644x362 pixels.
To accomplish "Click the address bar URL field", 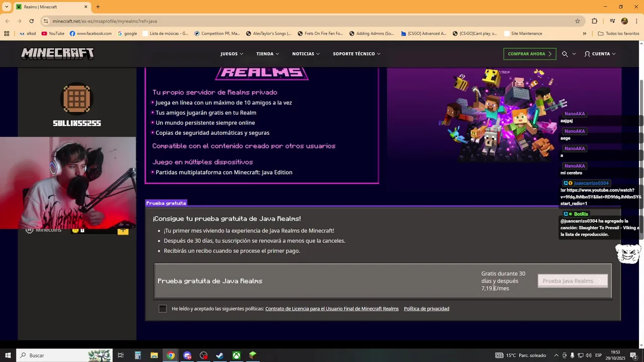I will (x=312, y=21).
